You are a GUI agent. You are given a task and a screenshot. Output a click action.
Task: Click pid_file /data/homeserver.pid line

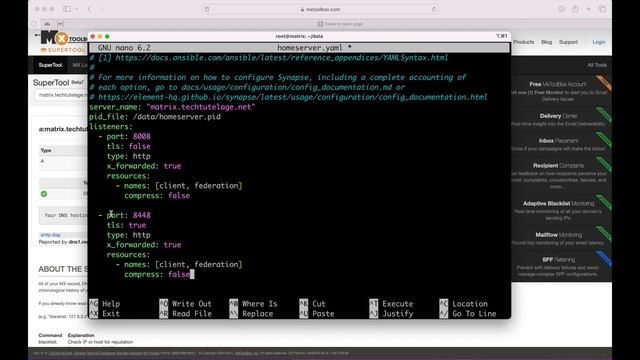point(155,117)
